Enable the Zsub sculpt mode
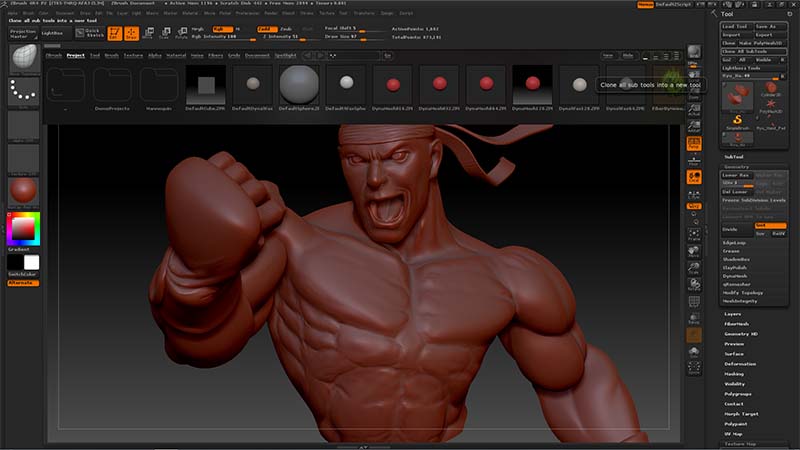800x450 pixels. coord(286,29)
